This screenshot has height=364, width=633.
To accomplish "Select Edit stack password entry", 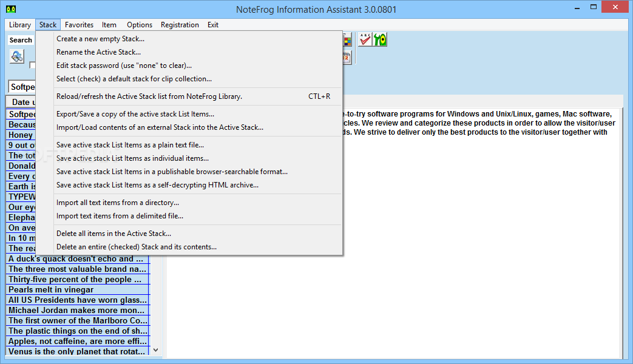I will click(x=189, y=66).
